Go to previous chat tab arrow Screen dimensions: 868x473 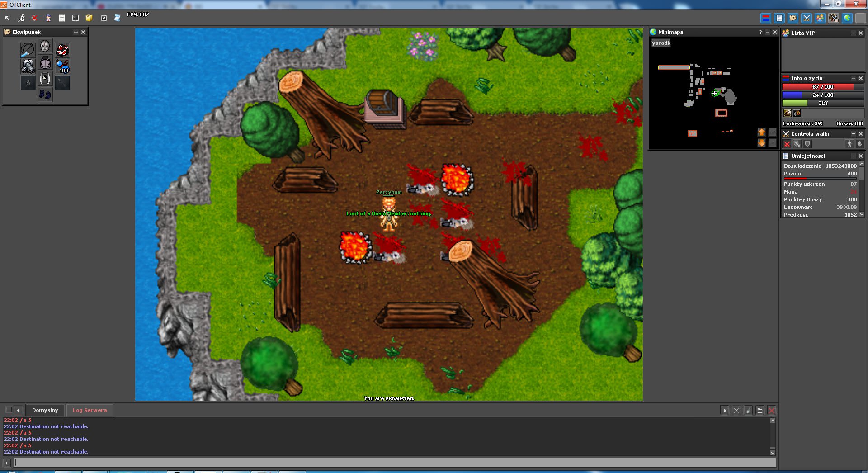pyautogui.click(x=19, y=411)
